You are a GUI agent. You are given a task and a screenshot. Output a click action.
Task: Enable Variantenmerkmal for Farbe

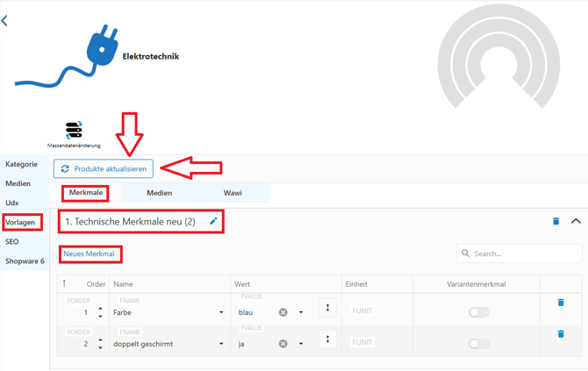click(478, 312)
